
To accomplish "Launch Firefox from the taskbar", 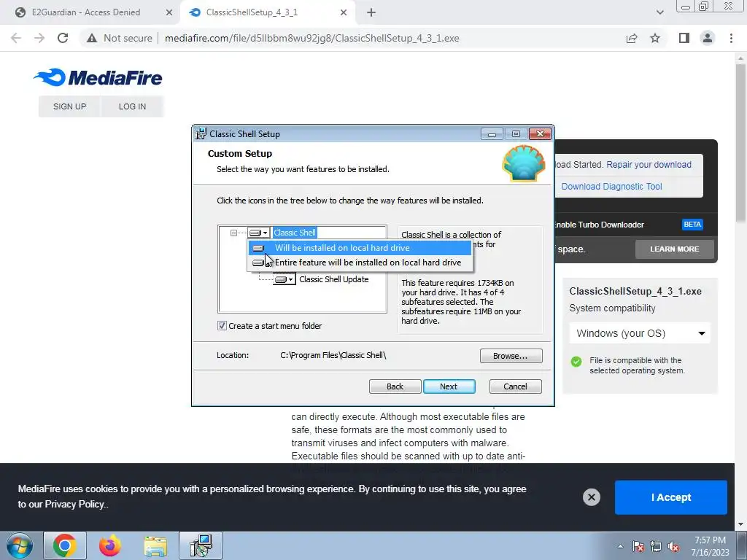I will [x=110, y=545].
